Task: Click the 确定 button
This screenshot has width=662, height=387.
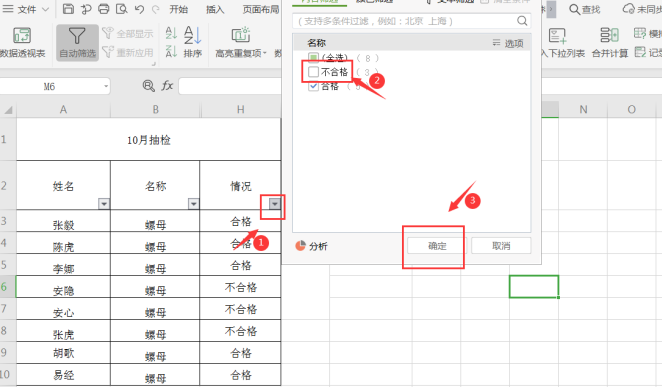Action: (x=437, y=246)
